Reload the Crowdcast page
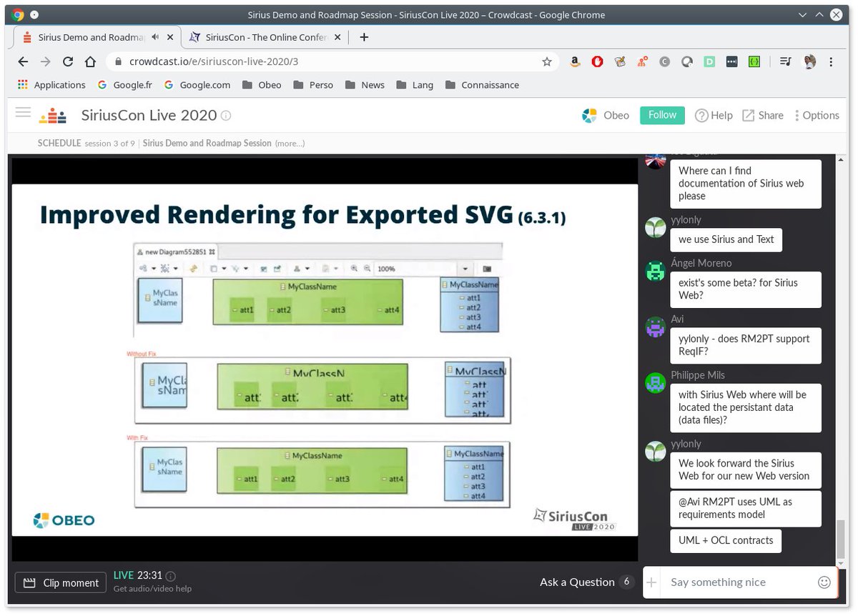The width and height of the screenshot is (858, 616). (68, 61)
